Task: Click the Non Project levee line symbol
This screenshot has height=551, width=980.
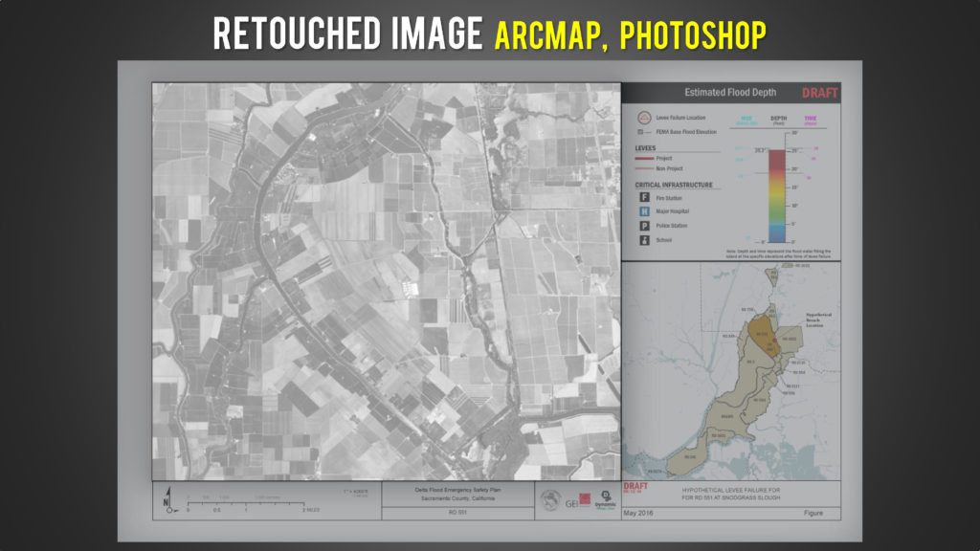Action: [x=644, y=168]
